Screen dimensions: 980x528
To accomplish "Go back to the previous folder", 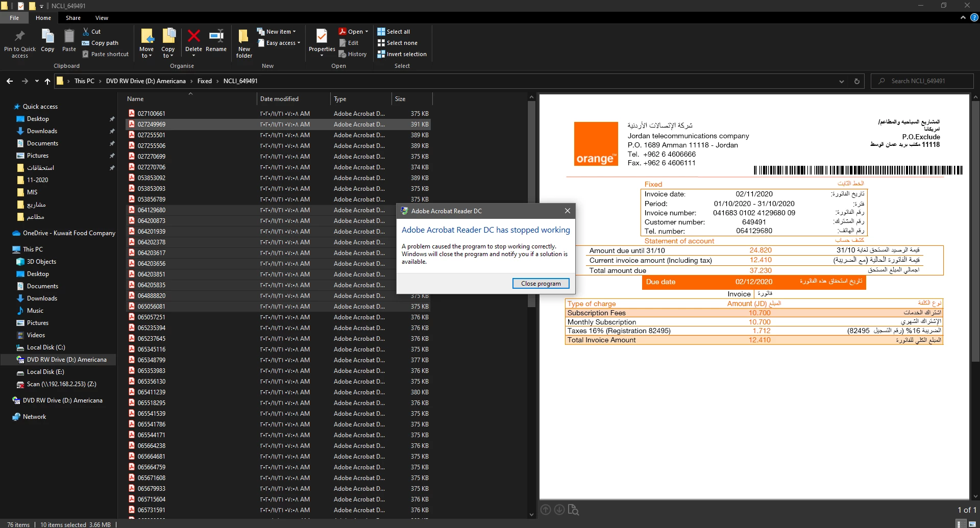I will tap(10, 81).
